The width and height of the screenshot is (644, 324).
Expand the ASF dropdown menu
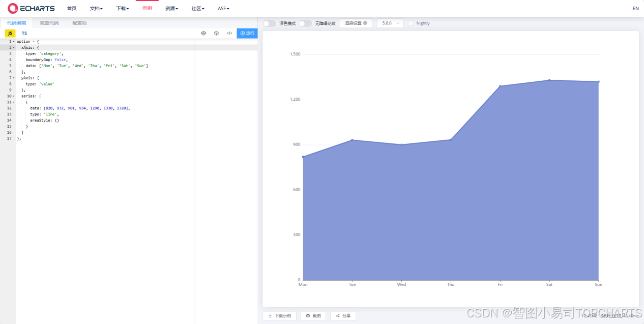(x=223, y=9)
